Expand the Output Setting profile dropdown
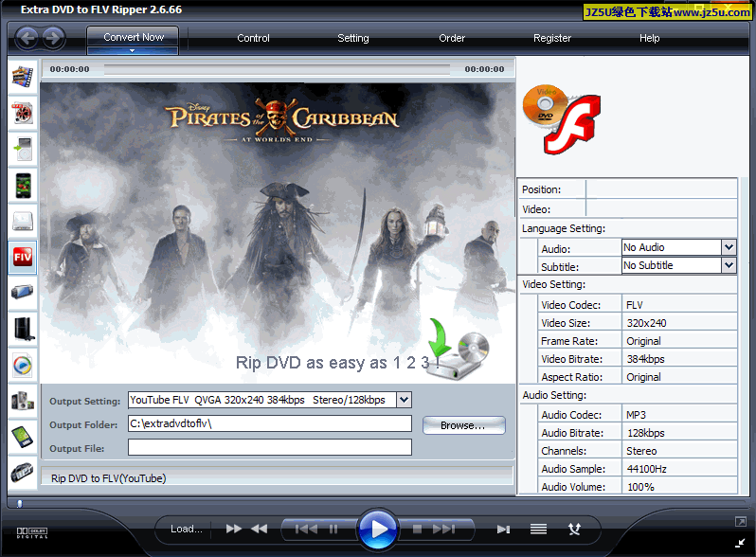 tap(404, 400)
